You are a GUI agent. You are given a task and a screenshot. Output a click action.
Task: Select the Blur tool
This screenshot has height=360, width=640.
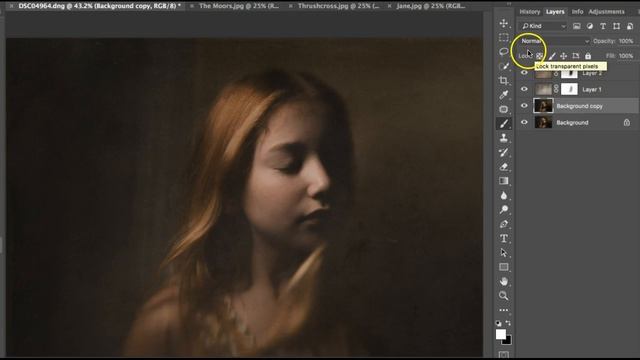[x=504, y=196]
